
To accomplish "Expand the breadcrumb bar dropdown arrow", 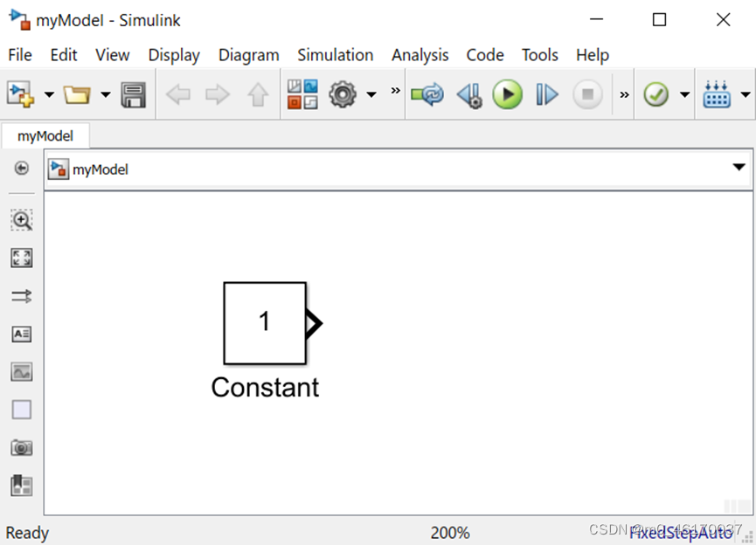I will (x=739, y=167).
